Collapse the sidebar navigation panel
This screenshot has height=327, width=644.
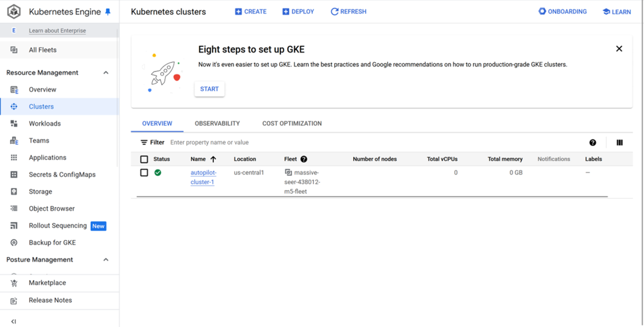[x=14, y=321]
